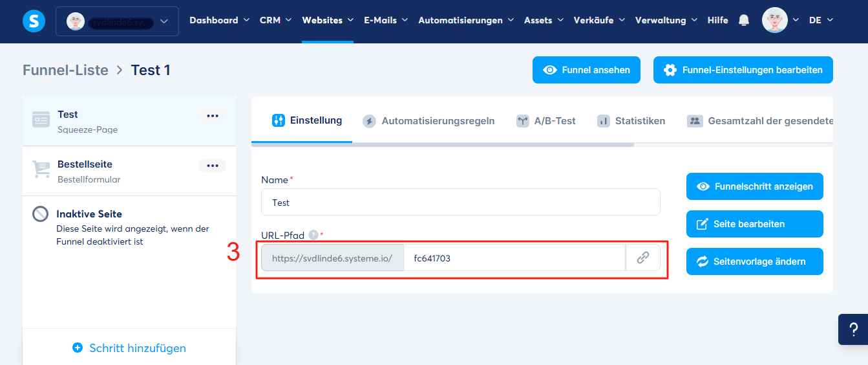Open the help question mark widget
This screenshot has height=365, width=868.
pyautogui.click(x=853, y=329)
